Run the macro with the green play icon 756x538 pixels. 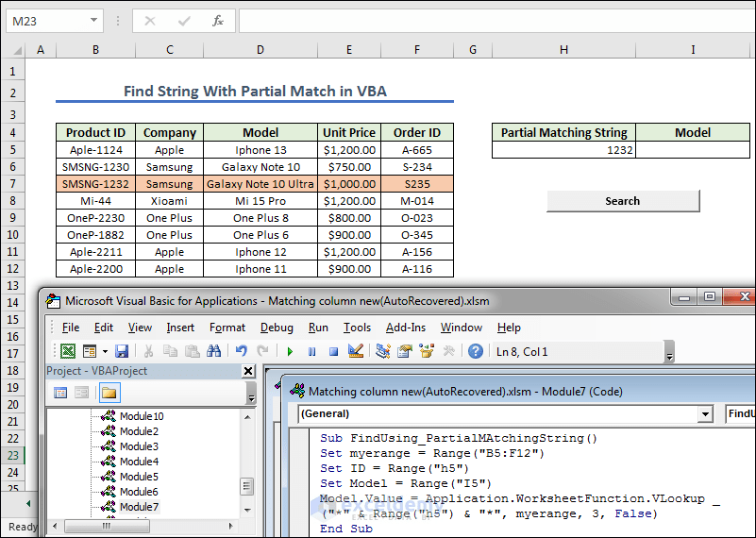pos(290,352)
